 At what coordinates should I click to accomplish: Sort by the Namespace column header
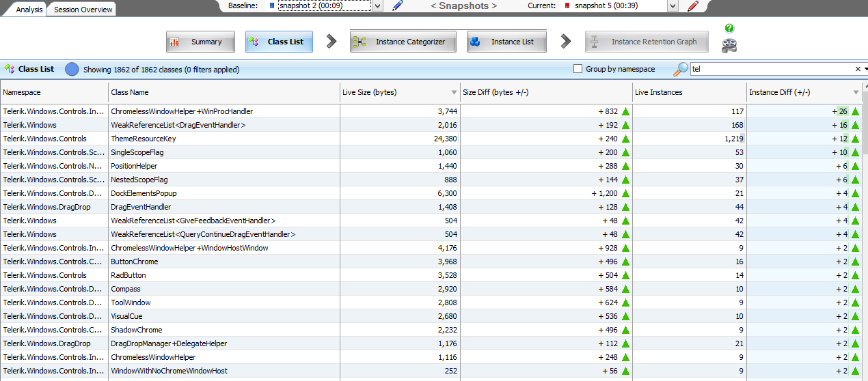tap(54, 92)
